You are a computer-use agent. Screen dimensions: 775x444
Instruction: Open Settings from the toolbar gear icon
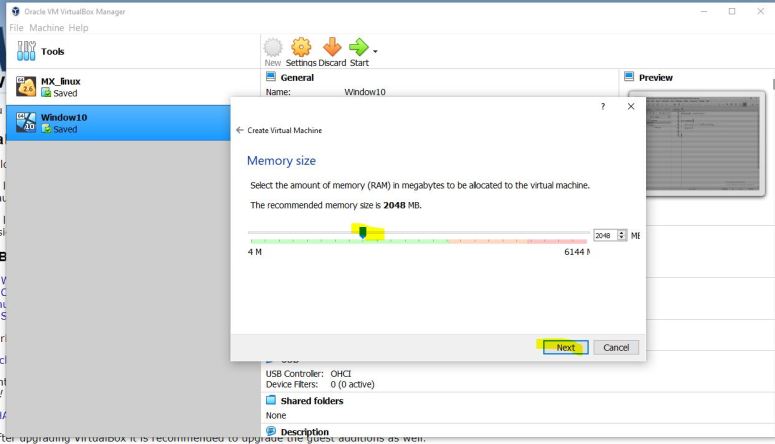coord(301,49)
